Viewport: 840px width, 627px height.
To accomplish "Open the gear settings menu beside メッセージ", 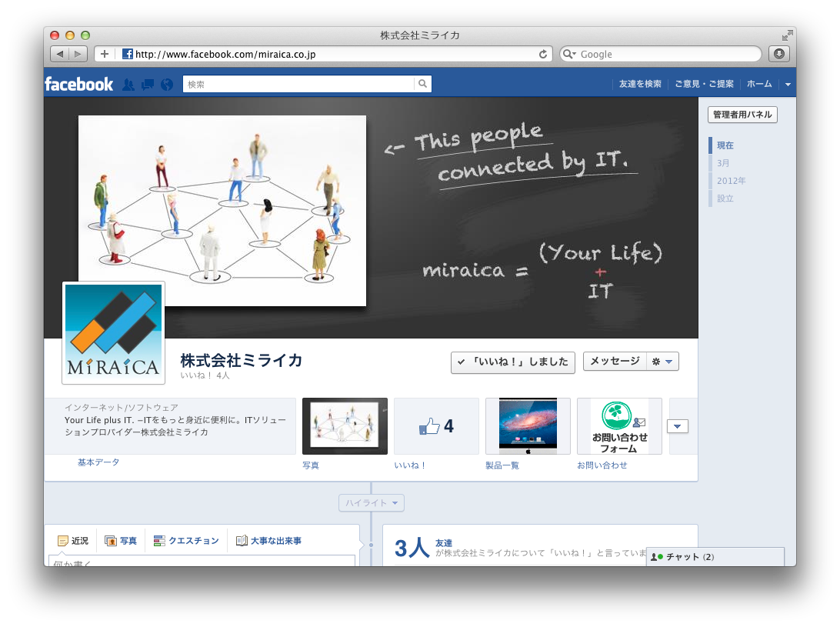I will [x=662, y=361].
